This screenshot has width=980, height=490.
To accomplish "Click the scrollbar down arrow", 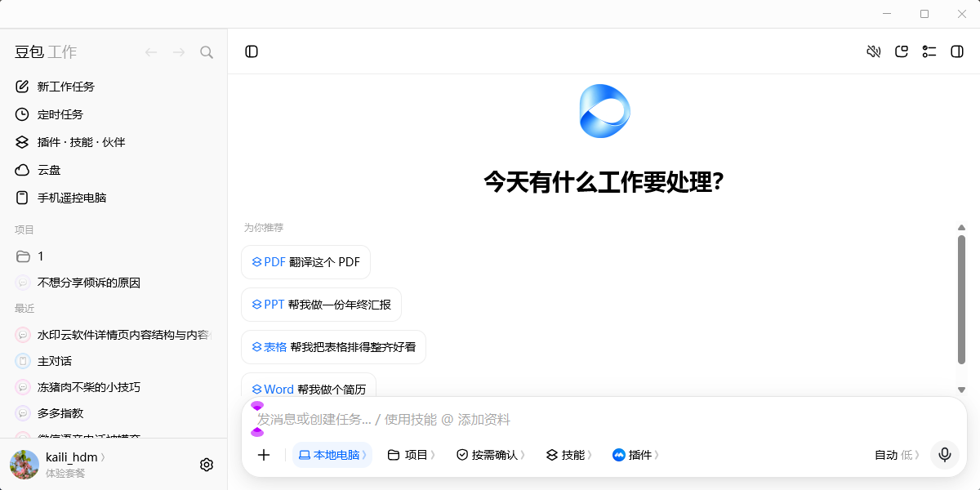I will [961, 390].
